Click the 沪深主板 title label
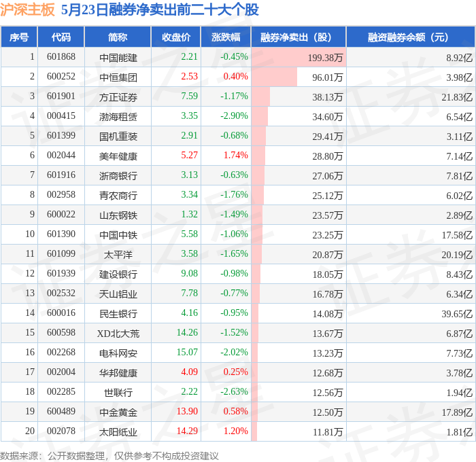The height and width of the screenshot is (462, 476). [x=27, y=10]
